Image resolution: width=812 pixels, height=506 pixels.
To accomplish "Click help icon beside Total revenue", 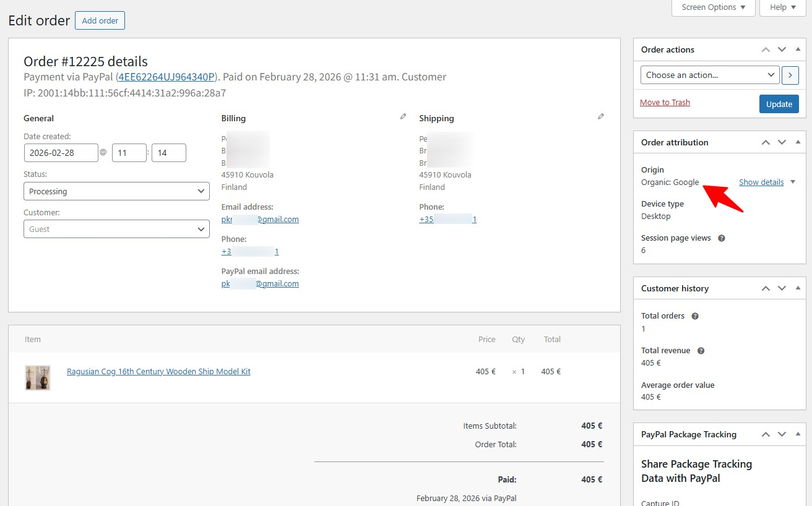I will [701, 351].
